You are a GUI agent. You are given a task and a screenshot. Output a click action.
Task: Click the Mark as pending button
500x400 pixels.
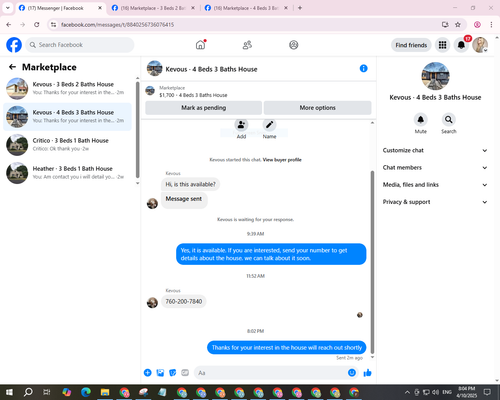(203, 108)
